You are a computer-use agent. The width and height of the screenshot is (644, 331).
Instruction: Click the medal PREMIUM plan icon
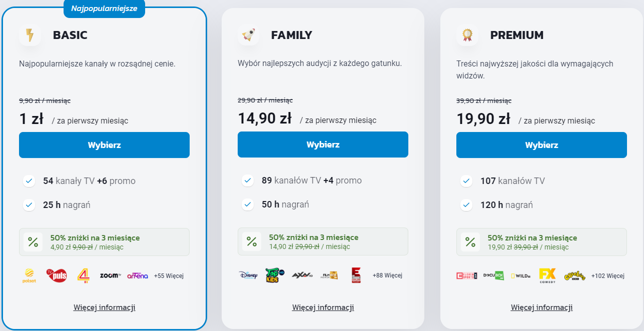467,35
